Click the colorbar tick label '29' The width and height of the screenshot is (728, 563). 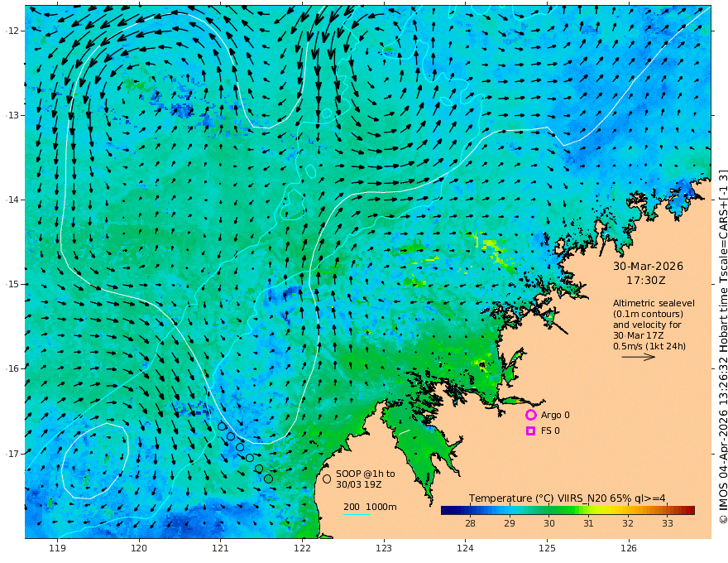click(x=510, y=523)
